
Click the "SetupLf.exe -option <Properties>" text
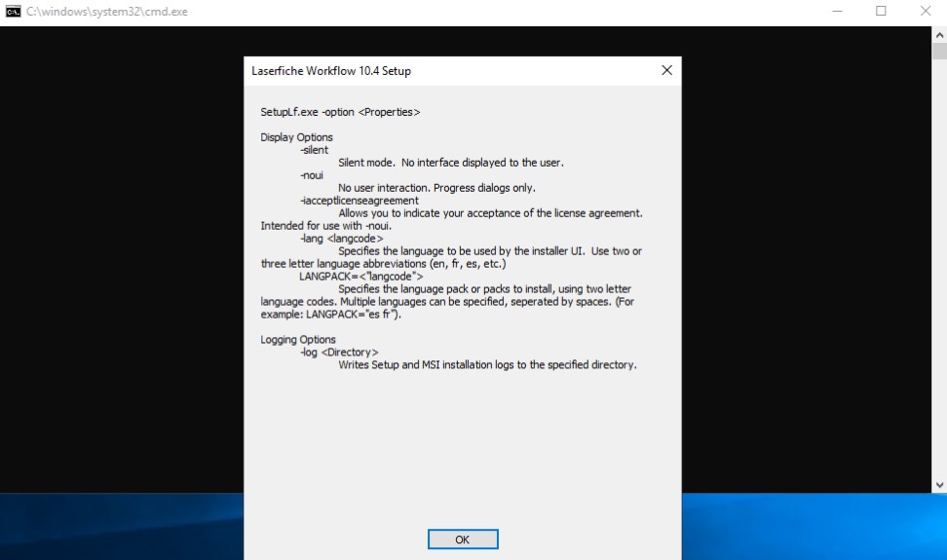(340, 112)
